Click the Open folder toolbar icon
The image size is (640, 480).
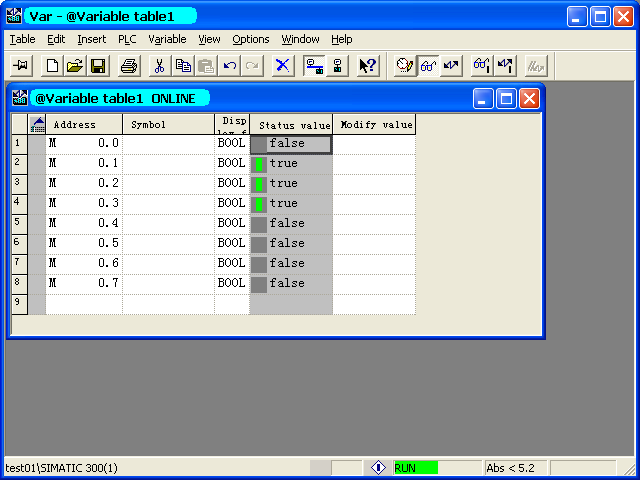click(75, 66)
